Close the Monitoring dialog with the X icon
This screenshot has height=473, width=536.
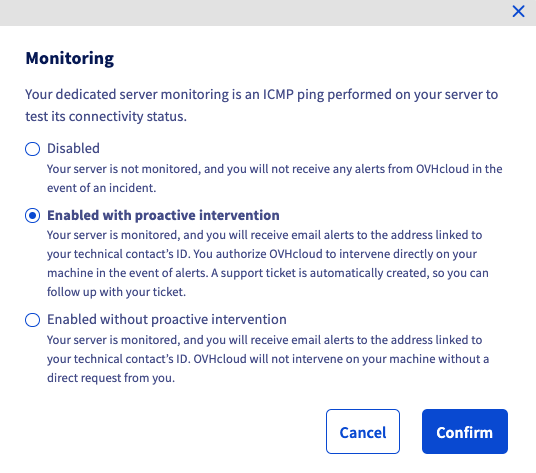click(x=518, y=11)
